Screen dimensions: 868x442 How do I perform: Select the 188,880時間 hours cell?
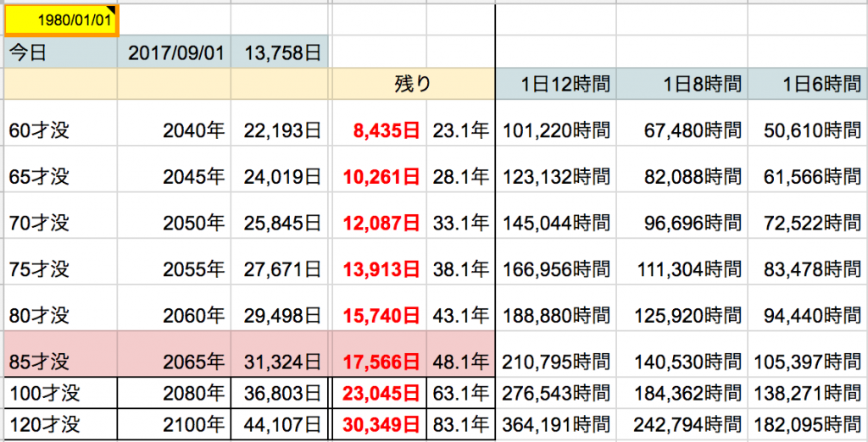(556, 316)
